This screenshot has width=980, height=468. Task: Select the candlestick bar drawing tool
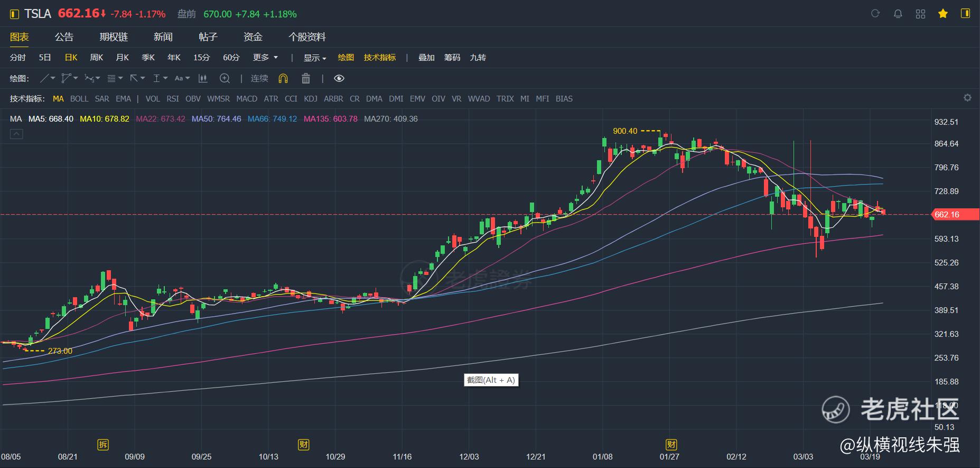click(x=202, y=78)
